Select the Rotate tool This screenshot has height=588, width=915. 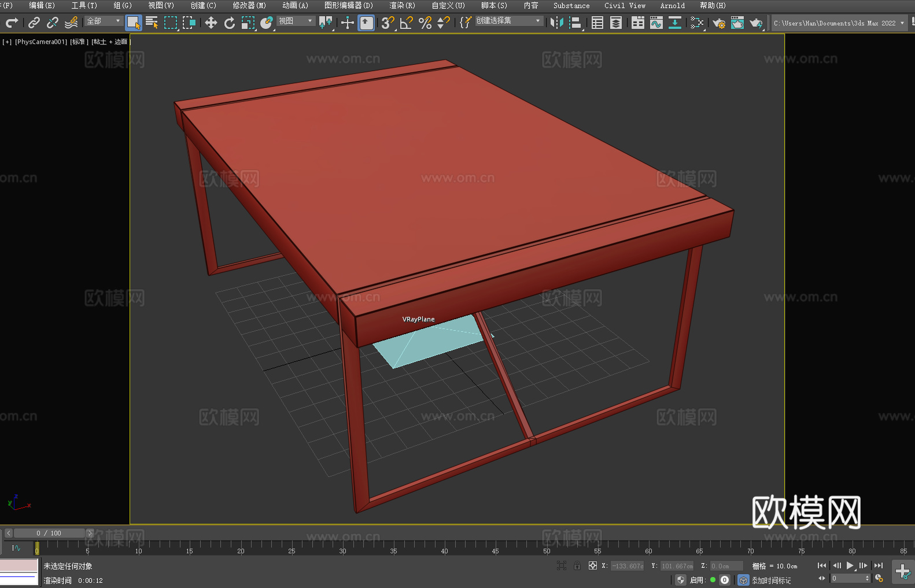tap(230, 23)
